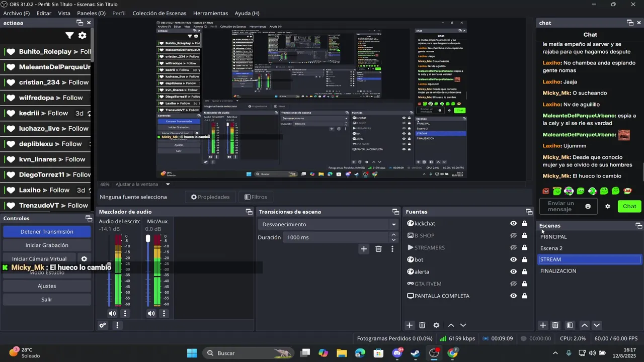Float the Fuentes dock
Screen dimensions: 644x362
point(529,212)
